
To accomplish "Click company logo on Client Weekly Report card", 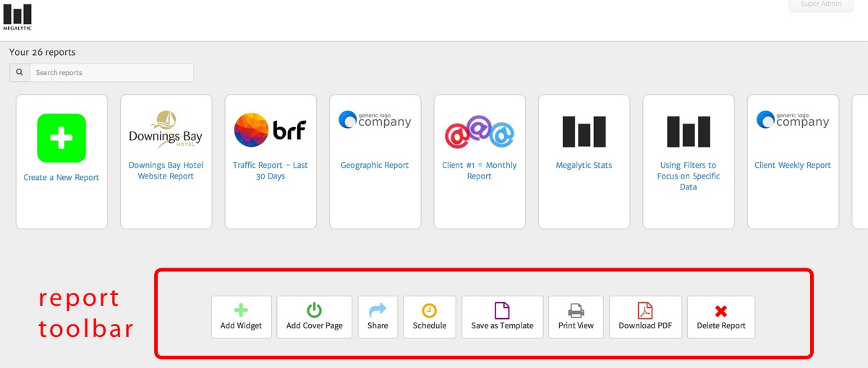I will (x=793, y=119).
